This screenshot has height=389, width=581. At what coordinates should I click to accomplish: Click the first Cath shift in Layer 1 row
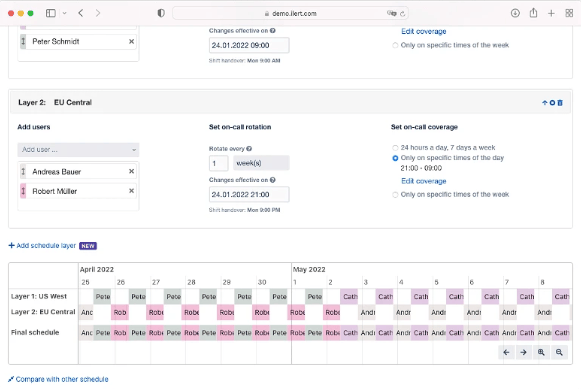click(x=349, y=297)
